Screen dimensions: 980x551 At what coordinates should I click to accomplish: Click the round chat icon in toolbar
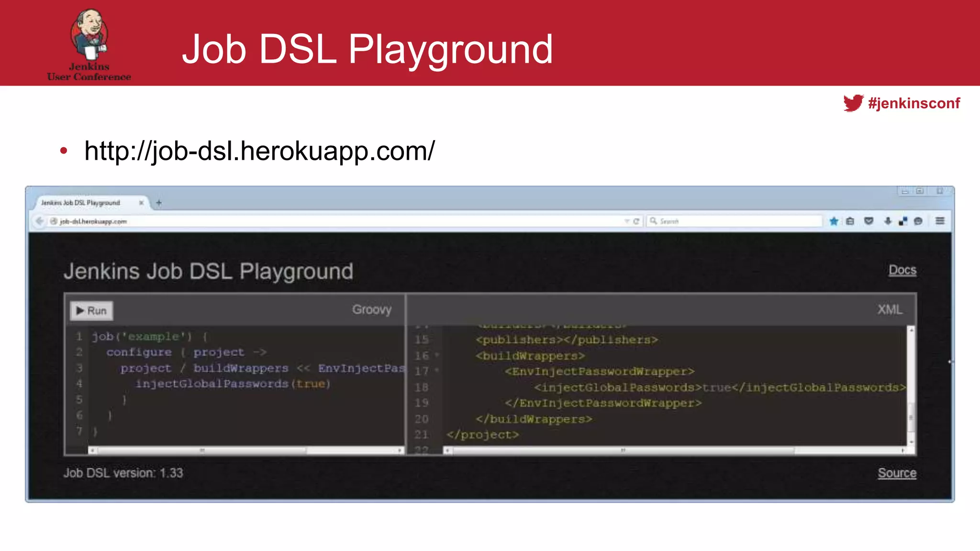point(918,221)
